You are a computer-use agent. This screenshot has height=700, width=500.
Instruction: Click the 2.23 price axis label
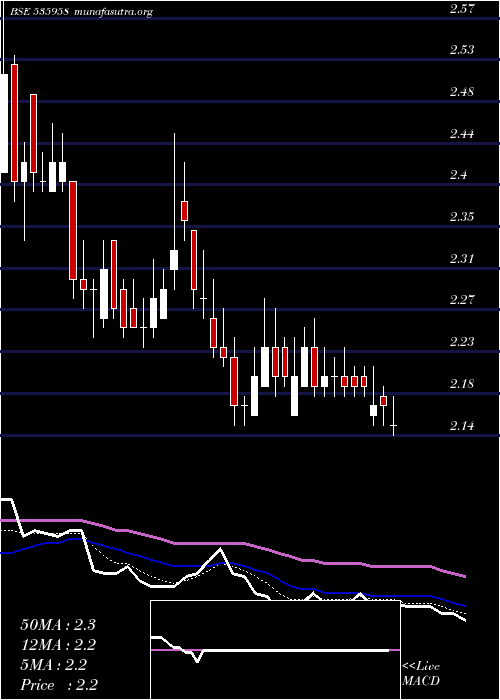[462, 342]
